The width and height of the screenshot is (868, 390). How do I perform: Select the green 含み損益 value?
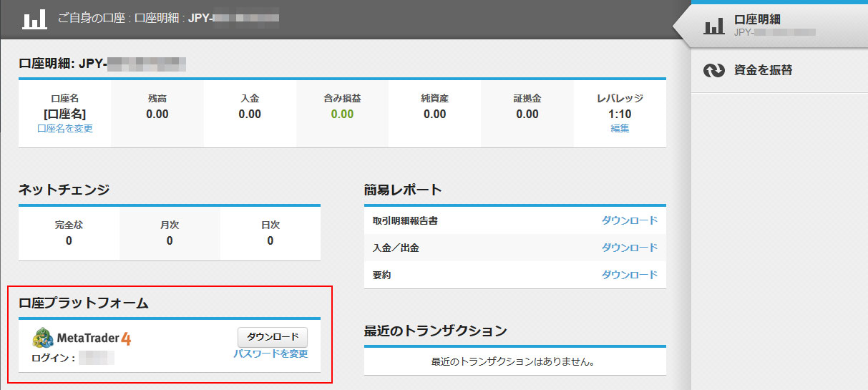[342, 114]
